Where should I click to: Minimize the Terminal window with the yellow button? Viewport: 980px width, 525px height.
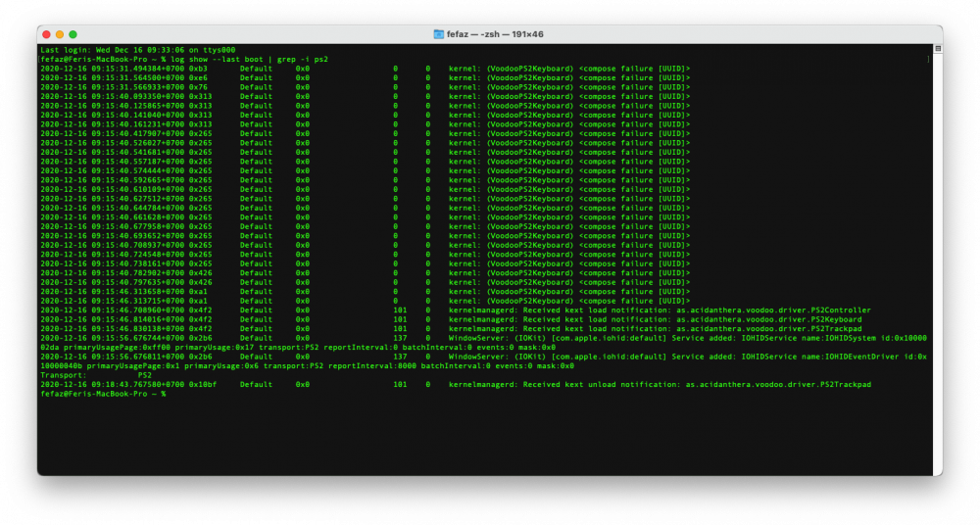pos(60,34)
